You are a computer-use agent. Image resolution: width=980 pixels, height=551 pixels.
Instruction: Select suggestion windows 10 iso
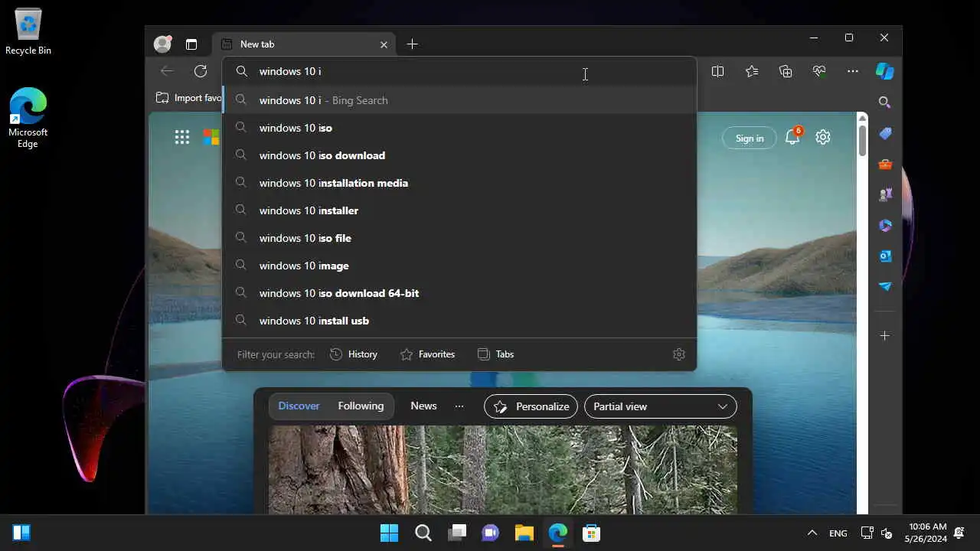459,128
